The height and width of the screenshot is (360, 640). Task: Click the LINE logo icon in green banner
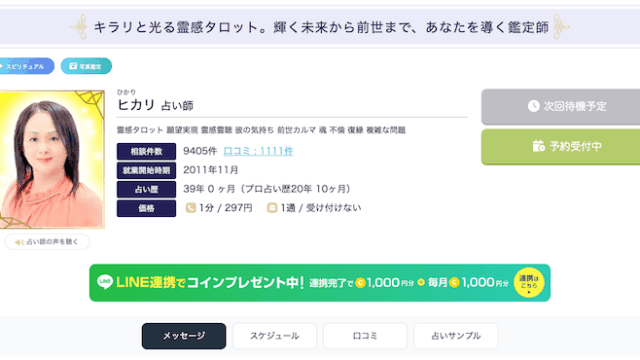(x=105, y=282)
